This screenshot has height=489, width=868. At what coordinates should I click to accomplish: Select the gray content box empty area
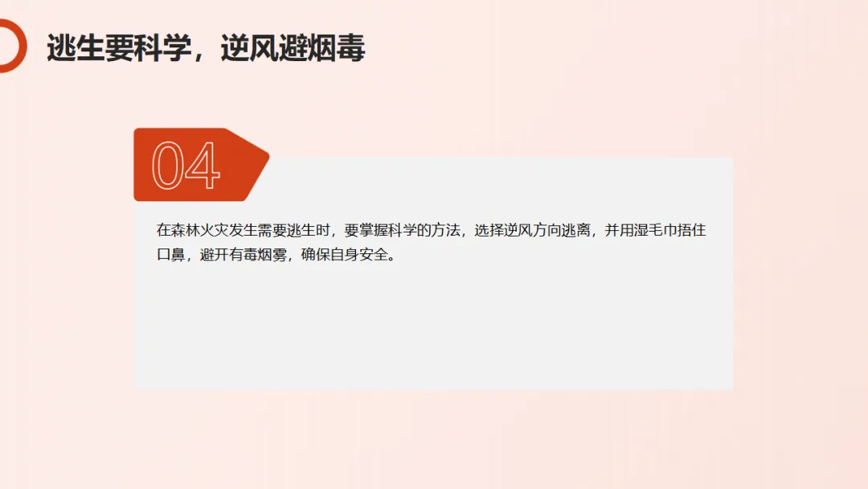[x=433, y=327]
